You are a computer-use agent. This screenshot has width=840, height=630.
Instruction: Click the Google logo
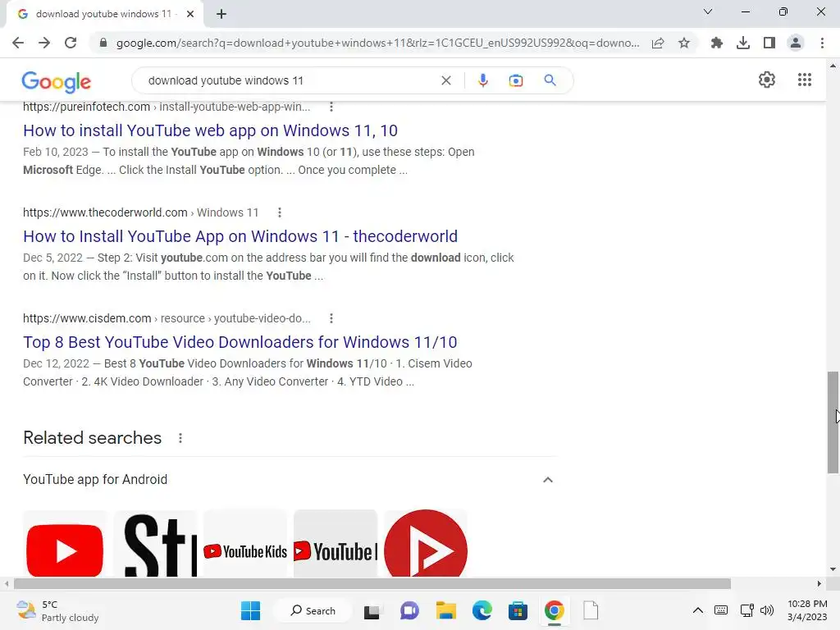pyautogui.click(x=57, y=81)
